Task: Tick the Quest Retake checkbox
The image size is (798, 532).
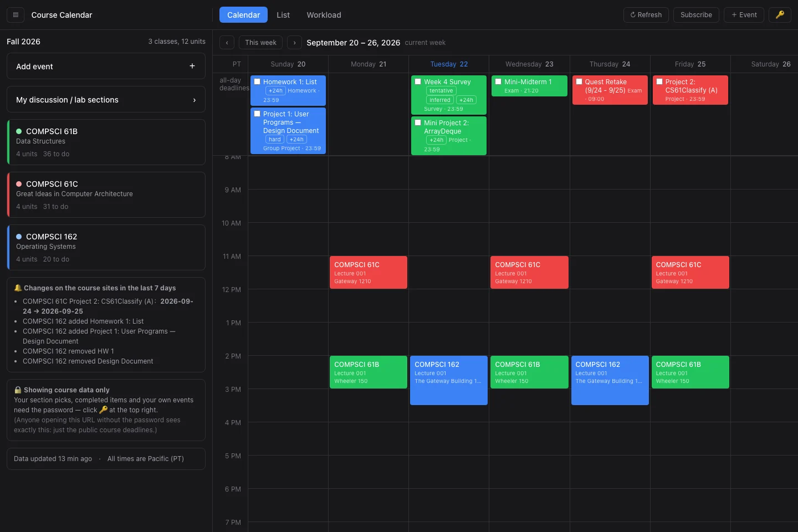Action: pos(579,81)
